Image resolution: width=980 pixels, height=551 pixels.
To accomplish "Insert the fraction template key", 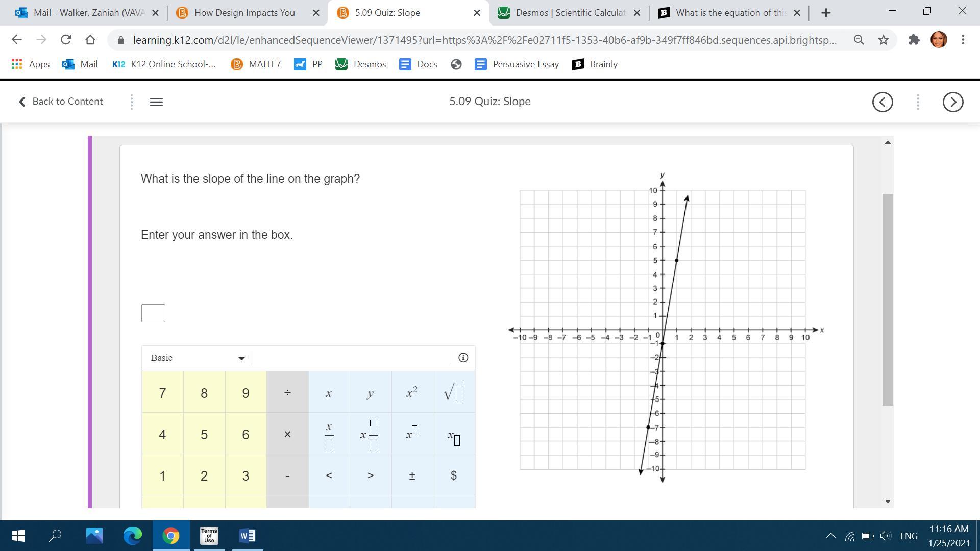I will [x=329, y=435].
